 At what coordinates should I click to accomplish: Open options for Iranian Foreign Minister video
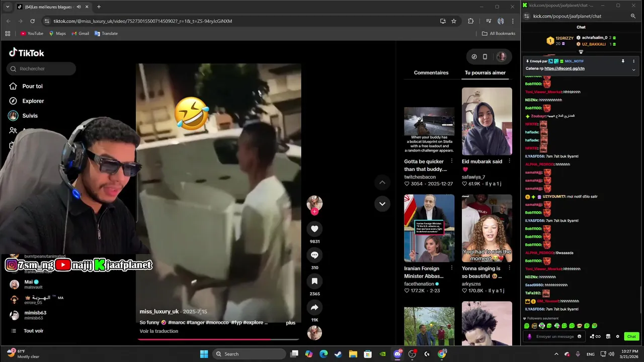pos(451,268)
